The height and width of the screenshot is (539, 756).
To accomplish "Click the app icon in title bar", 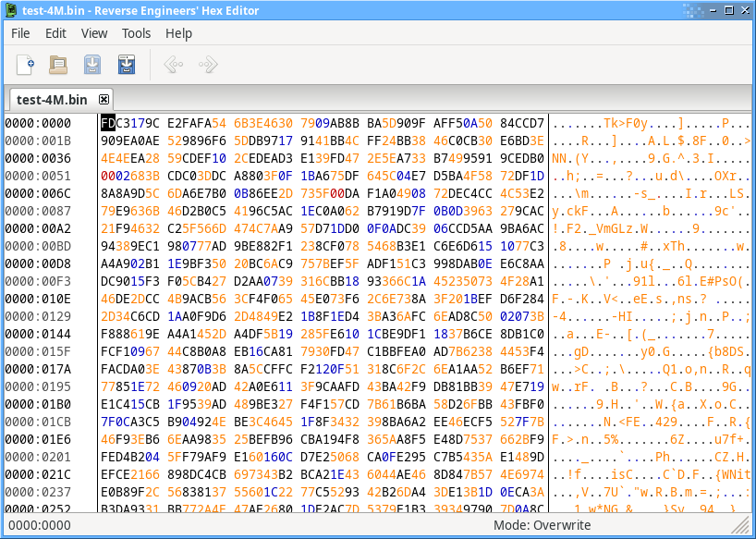I will 10,10.
